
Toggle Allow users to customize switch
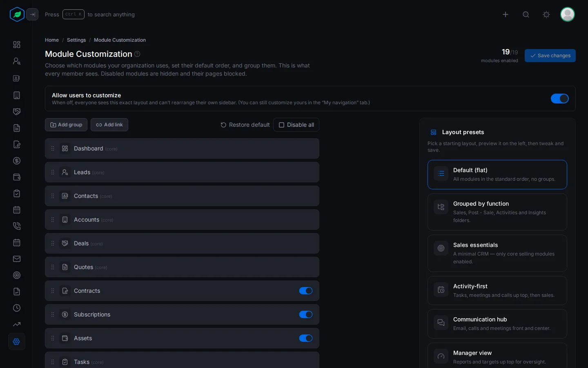coord(560,99)
